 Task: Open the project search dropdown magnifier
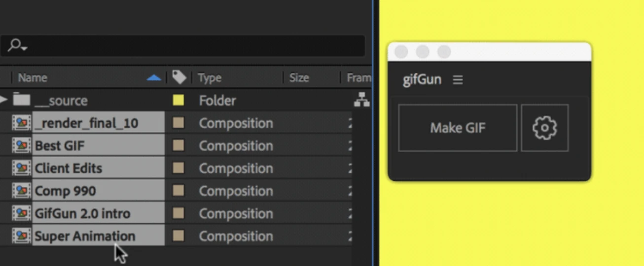pos(17,46)
